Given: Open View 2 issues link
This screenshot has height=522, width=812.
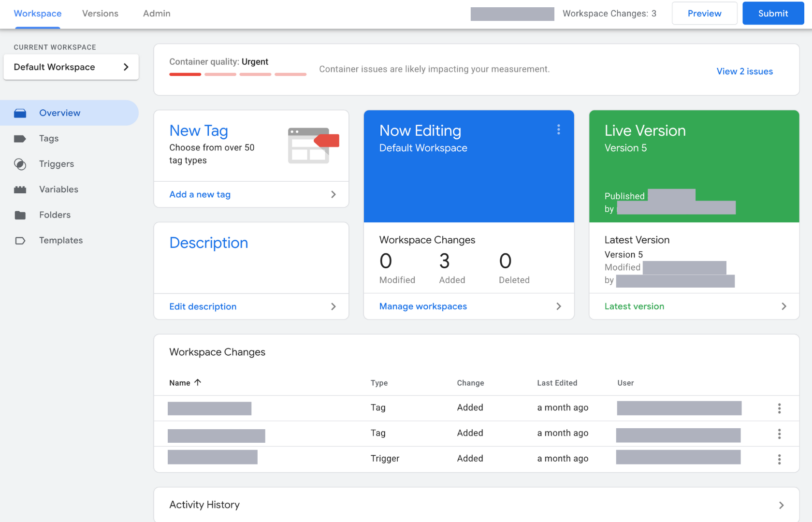Looking at the screenshot, I should click(x=744, y=71).
